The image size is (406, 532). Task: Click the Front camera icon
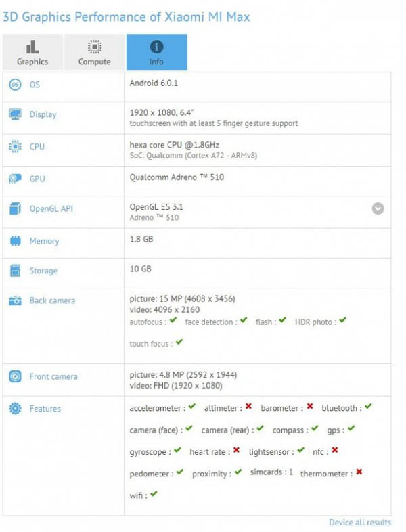tap(15, 376)
